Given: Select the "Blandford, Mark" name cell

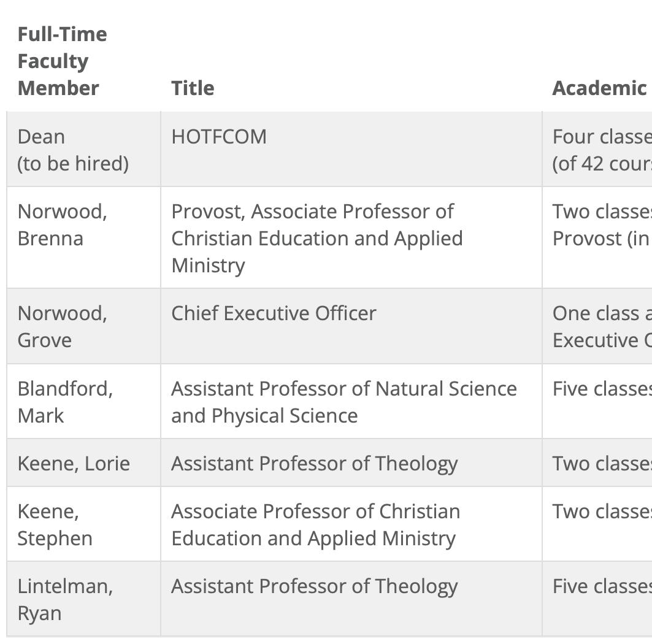Looking at the screenshot, I should tap(65, 402).
